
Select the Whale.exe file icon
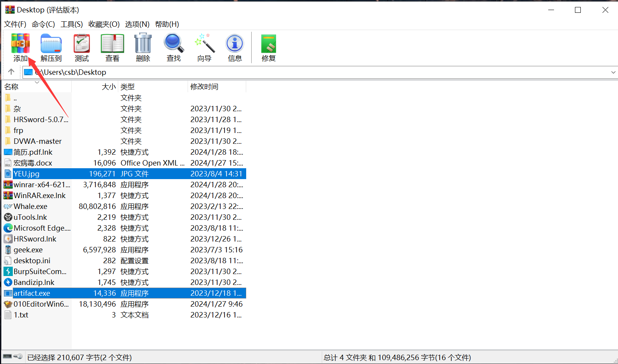click(8, 206)
